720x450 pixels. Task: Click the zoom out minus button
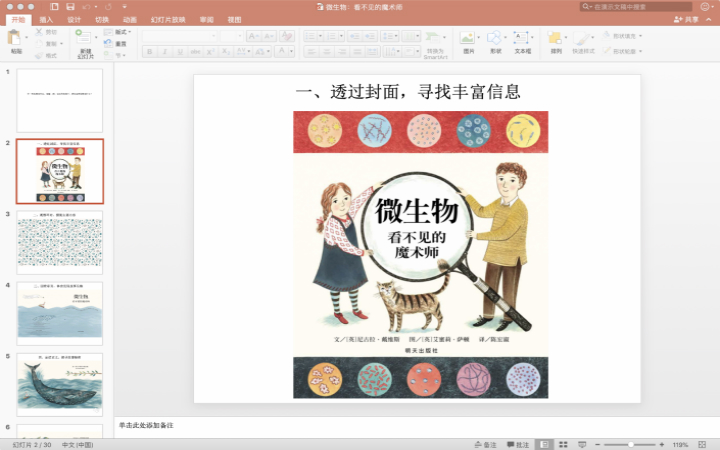click(x=597, y=444)
